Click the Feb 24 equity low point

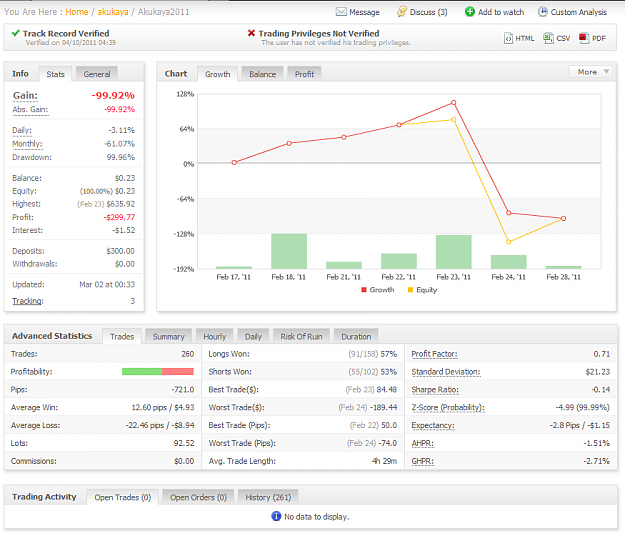pyautogui.click(x=508, y=242)
